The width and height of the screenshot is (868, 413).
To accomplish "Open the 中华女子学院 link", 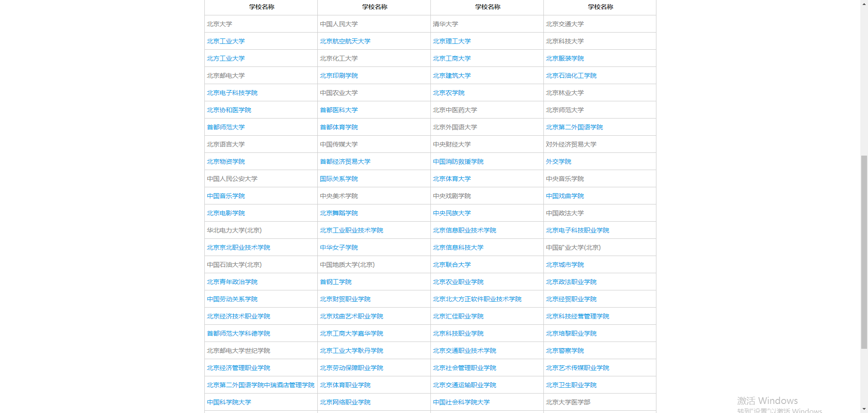I will pyautogui.click(x=339, y=247).
